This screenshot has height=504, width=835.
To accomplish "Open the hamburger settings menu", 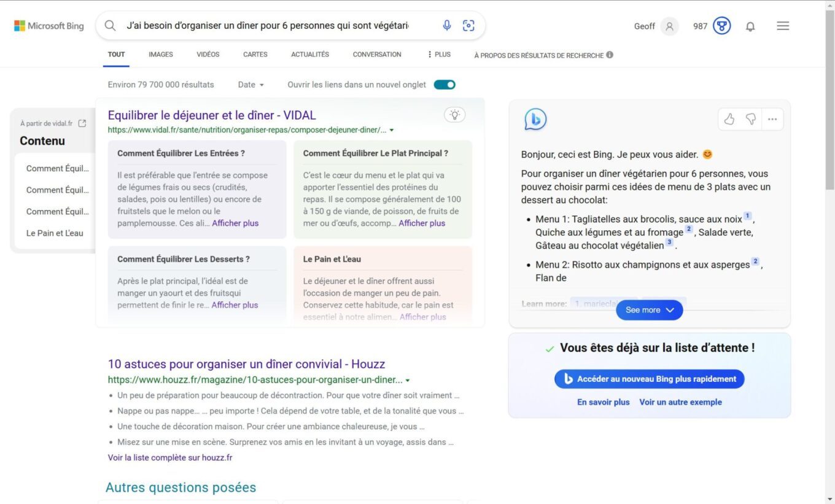I will tap(783, 26).
